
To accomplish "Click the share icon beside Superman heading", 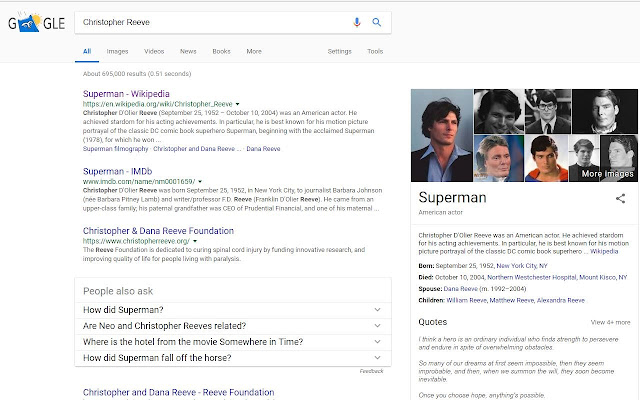I will (620, 198).
